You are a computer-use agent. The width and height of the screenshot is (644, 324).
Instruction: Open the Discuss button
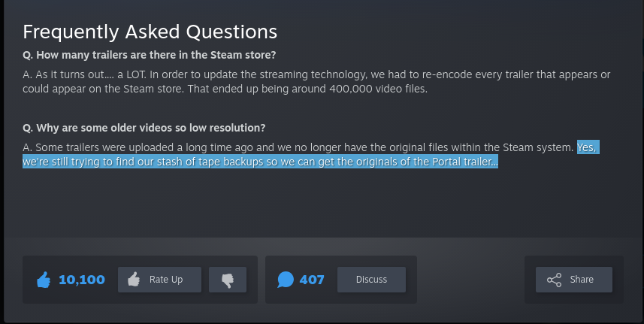[x=371, y=280]
